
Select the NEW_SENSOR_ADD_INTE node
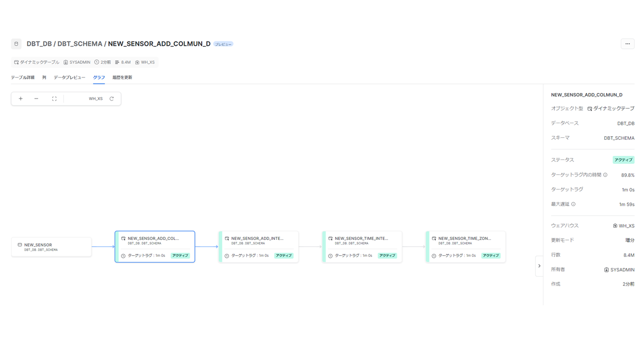pos(259,246)
